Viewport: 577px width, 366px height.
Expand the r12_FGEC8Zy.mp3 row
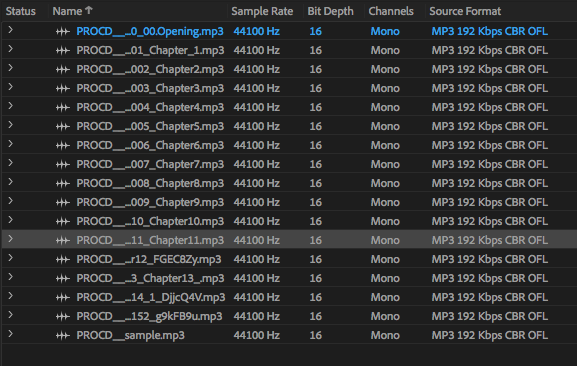[x=10, y=258]
